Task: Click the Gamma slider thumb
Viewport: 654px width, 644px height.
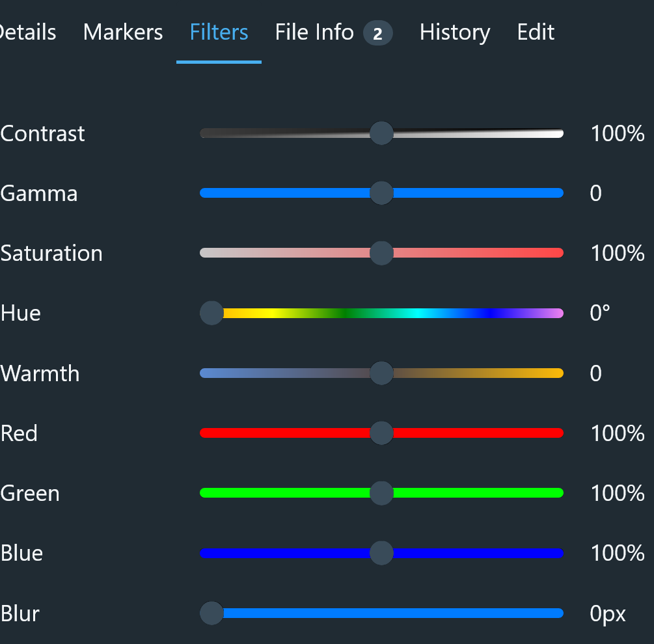Action: (381, 193)
